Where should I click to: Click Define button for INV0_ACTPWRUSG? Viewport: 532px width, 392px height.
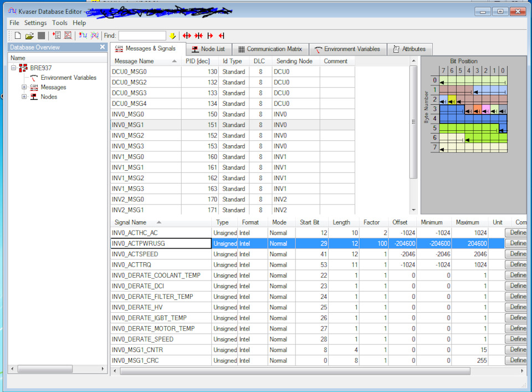(x=516, y=243)
